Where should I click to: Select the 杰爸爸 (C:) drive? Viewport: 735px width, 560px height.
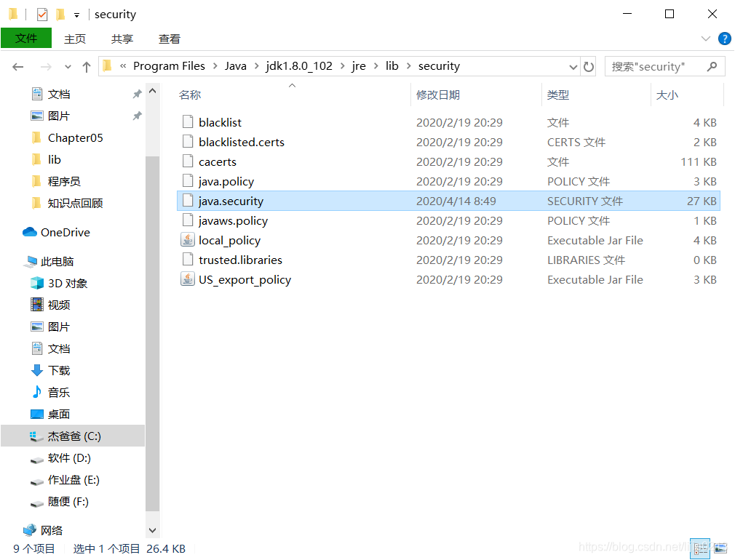(73, 436)
